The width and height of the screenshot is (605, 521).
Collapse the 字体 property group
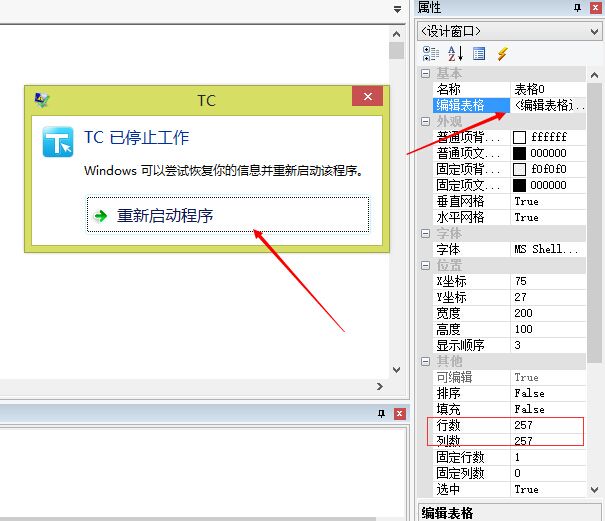[425, 233]
